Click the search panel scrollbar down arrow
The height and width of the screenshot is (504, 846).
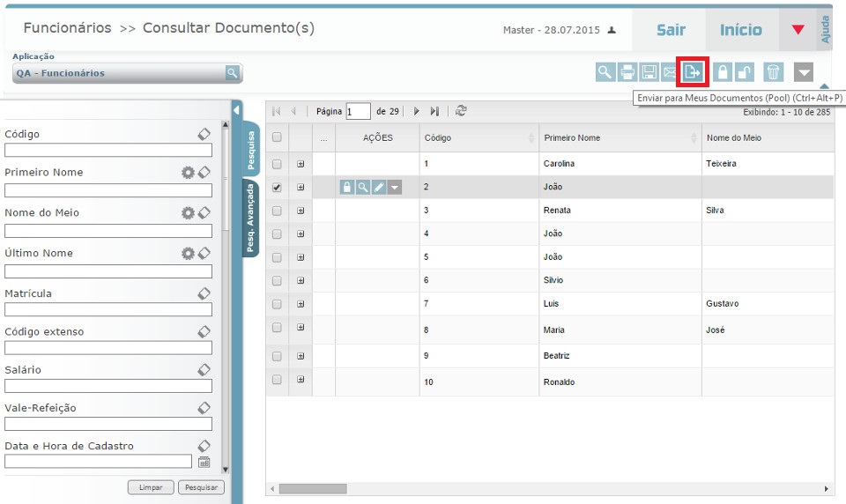tap(226, 470)
